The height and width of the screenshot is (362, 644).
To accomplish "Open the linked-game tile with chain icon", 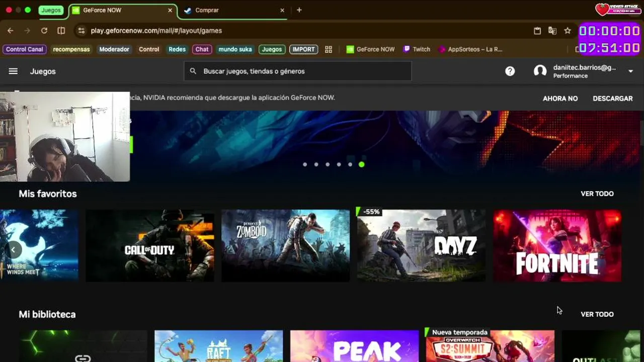I will click(x=83, y=346).
